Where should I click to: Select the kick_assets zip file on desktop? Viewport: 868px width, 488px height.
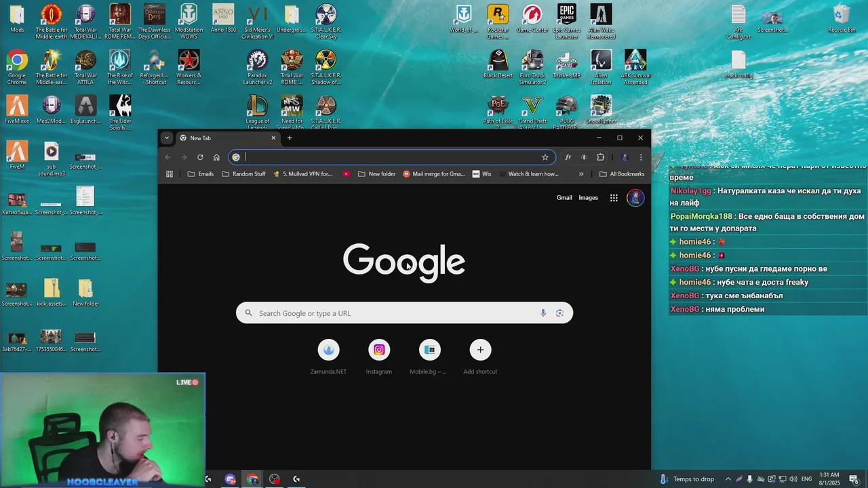[x=51, y=291]
